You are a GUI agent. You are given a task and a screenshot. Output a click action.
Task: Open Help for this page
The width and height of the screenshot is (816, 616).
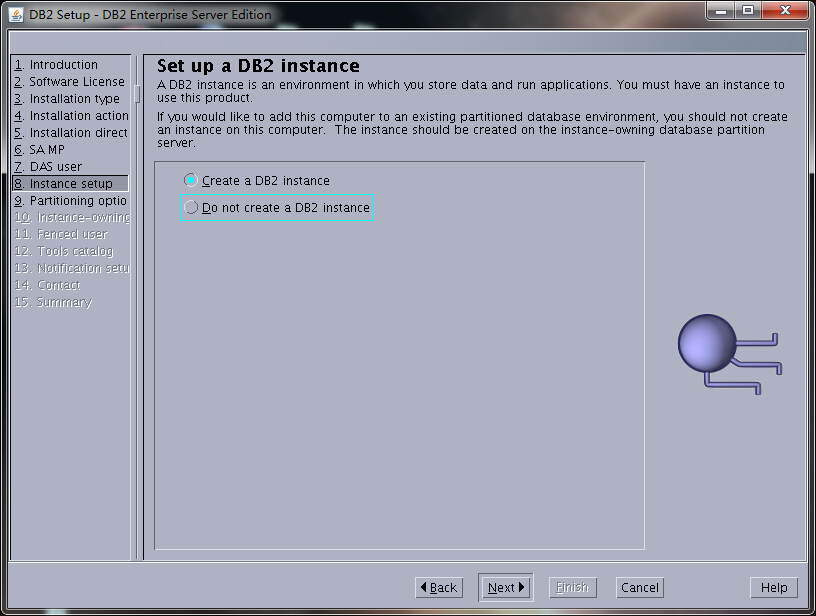774,587
